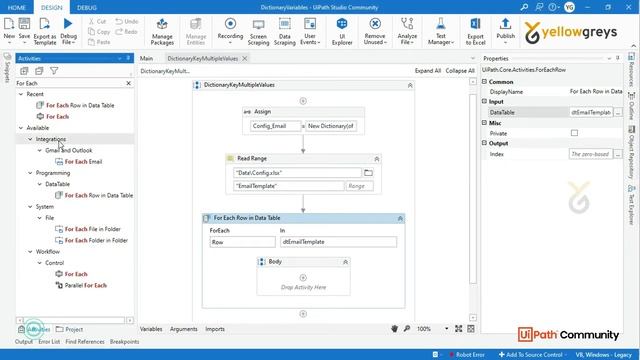
Task: Collapse the Programming node
Action: [30, 173]
